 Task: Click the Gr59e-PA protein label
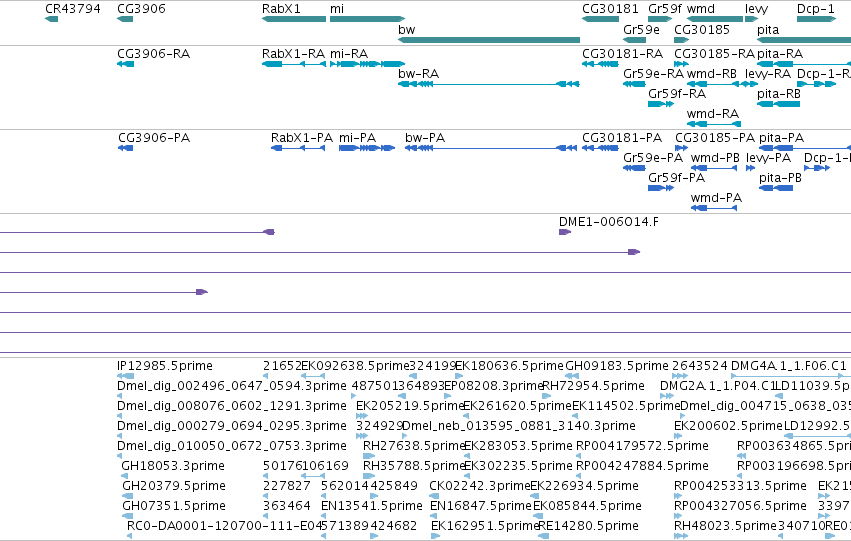click(653, 158)
